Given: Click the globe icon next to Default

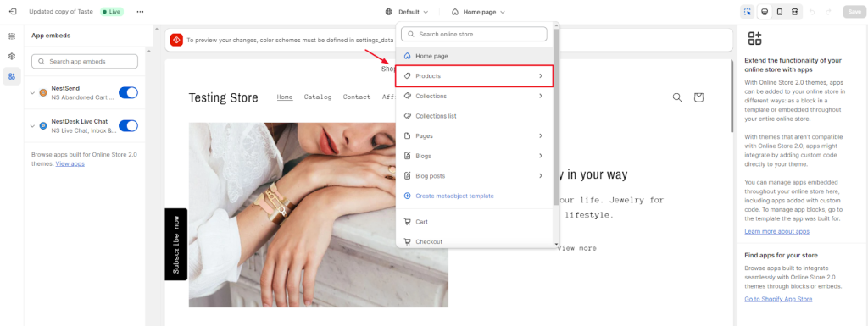Looking at the screenshot, I should (x=389, y=12).
